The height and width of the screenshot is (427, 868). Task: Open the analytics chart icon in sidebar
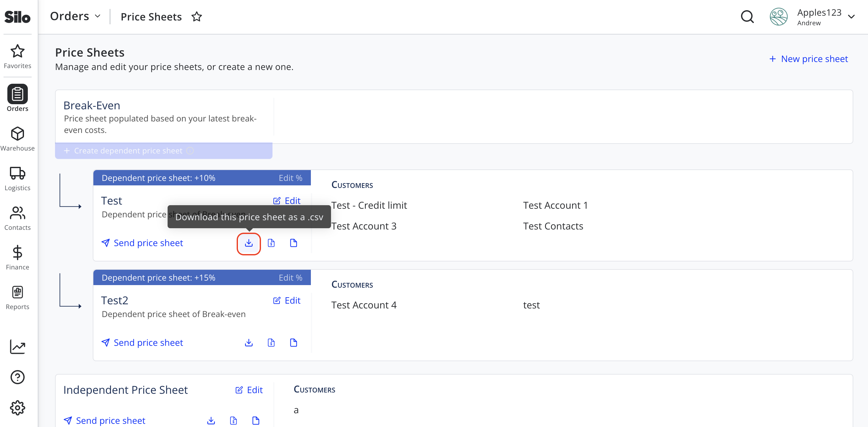pyautogui.click(x=17, y=346)
